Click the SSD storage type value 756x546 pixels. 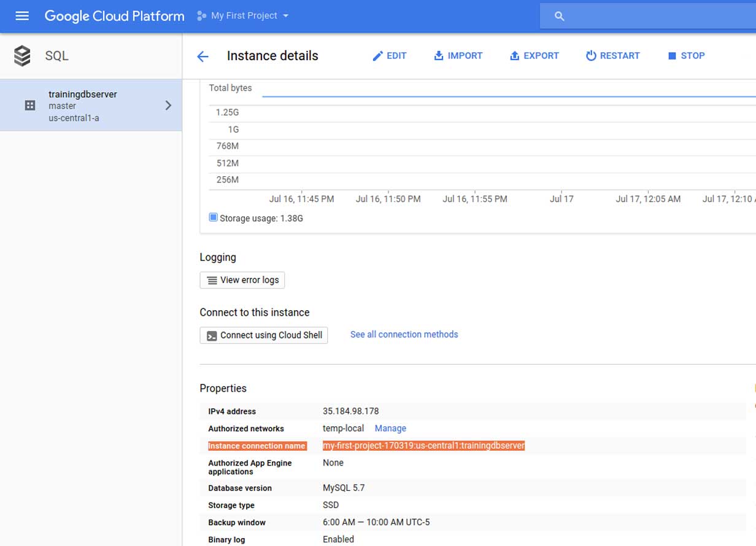(x=331, y=505)
